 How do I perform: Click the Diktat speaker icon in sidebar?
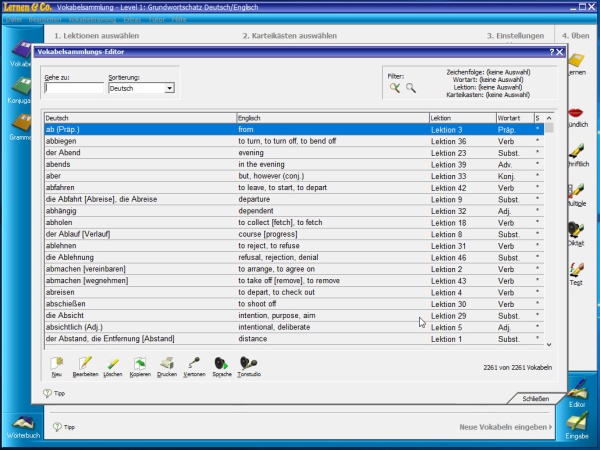click(x=576, y=230)
